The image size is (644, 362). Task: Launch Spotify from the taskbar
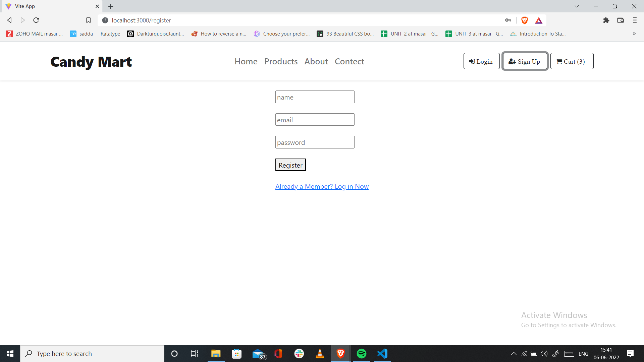(362, 353)
